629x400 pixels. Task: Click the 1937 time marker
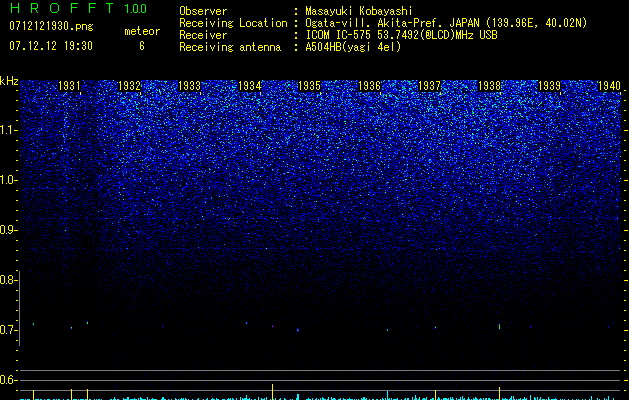pyautogui.click(x=429, y=86)
